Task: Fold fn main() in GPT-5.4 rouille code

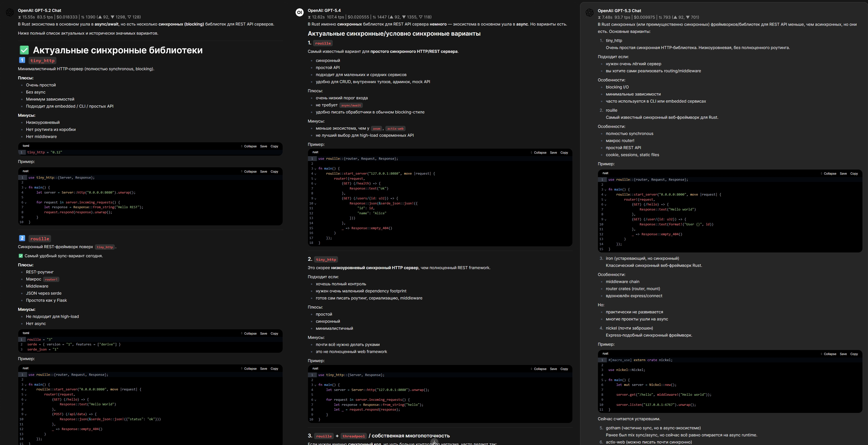Action: coord(315,169)
